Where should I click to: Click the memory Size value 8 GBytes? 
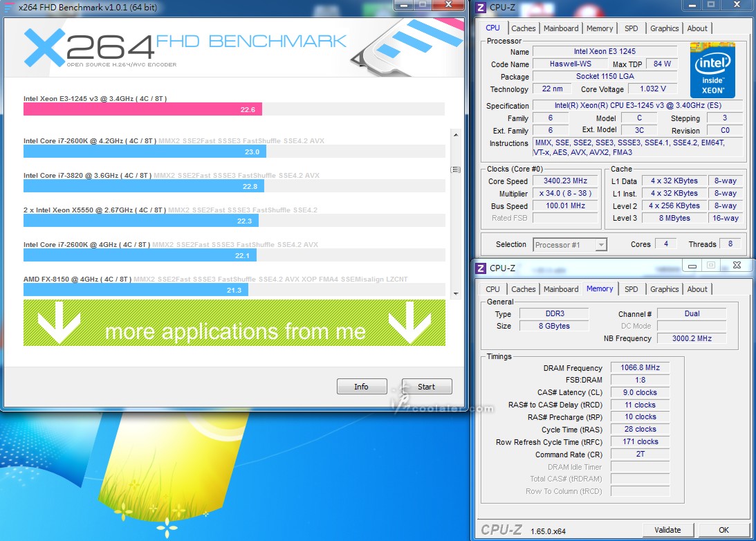coord(555,327)
